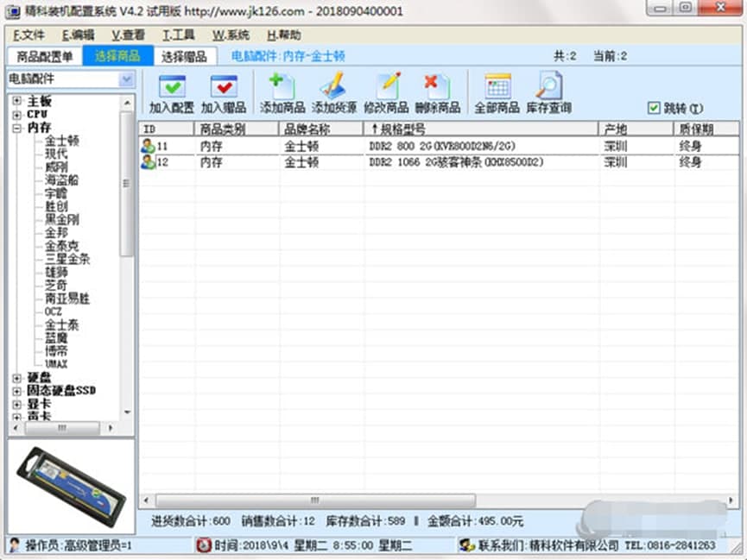The height and width of the screenshot is (560, 747).
Task: Select 海盗船 in the memory tree
Action: [x=62, y=180]
